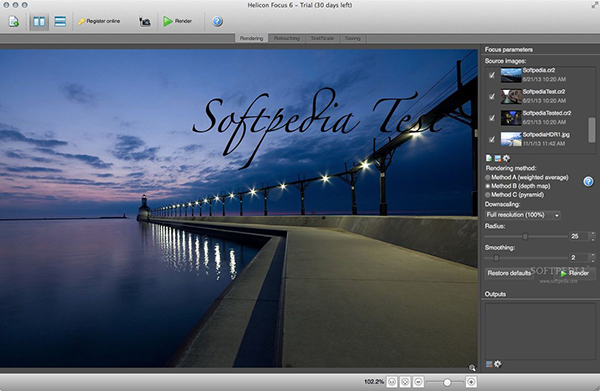Zoom out with the minus button
Image resolution: width=600 pixels, height=391 pixels.
pyautogui.click(x=418, y=382)
